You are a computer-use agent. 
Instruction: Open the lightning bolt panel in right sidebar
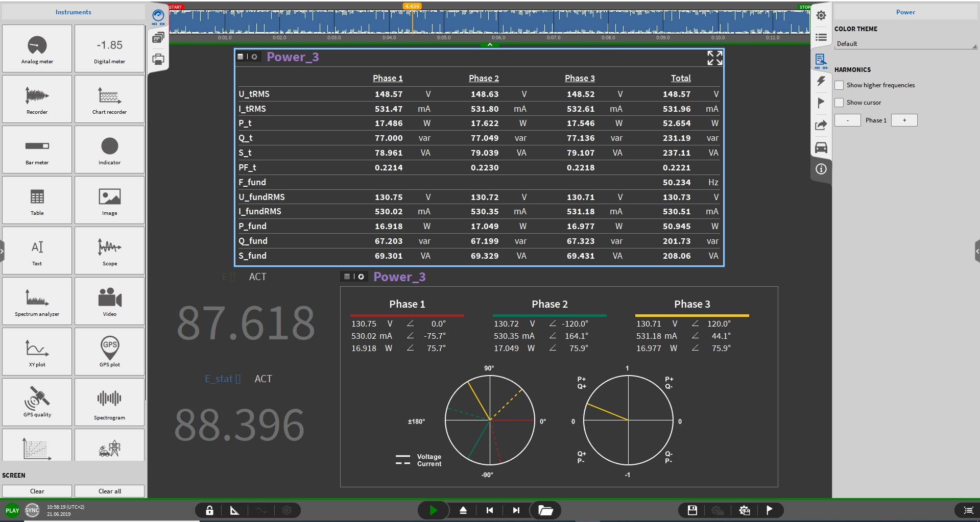click(821, 81)
